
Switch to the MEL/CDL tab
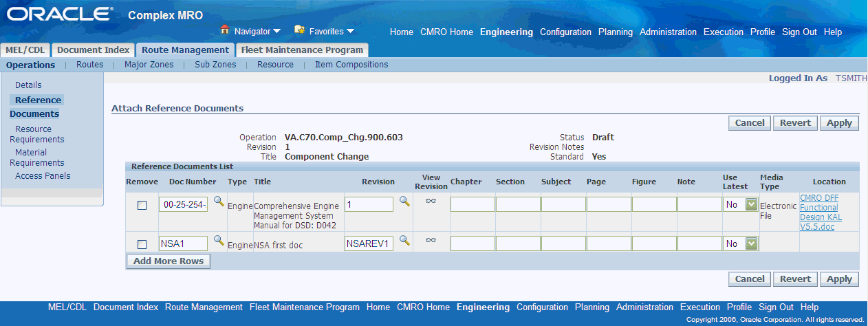(25, 50)
